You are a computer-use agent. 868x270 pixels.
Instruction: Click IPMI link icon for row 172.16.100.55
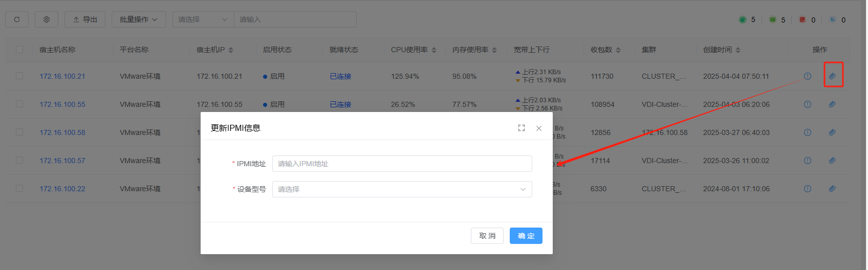[x=832, y=104]
